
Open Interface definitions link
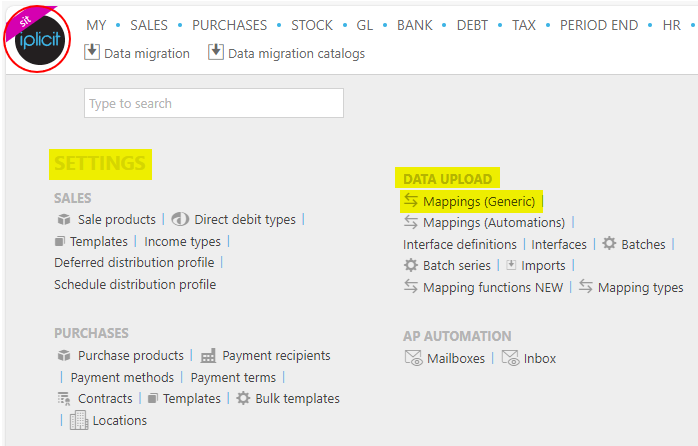[460, 244]
